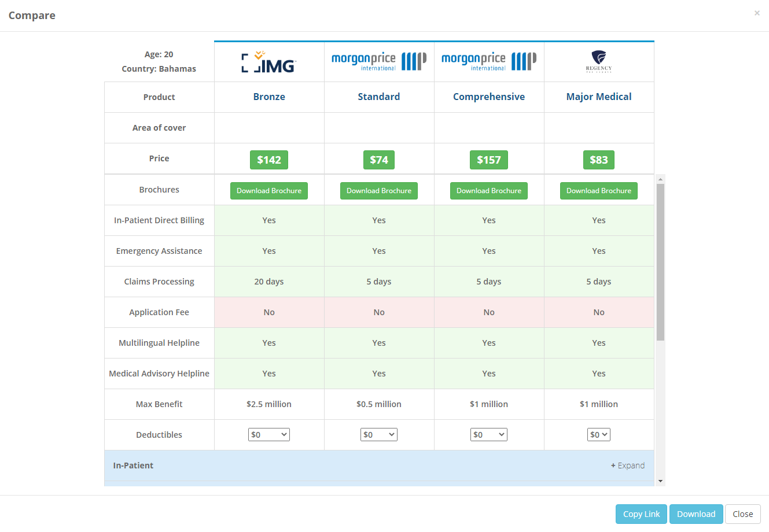Select the $83 Major Medical price button
Viewport: 769px width, 532px height.
click(x=599, y=160)
